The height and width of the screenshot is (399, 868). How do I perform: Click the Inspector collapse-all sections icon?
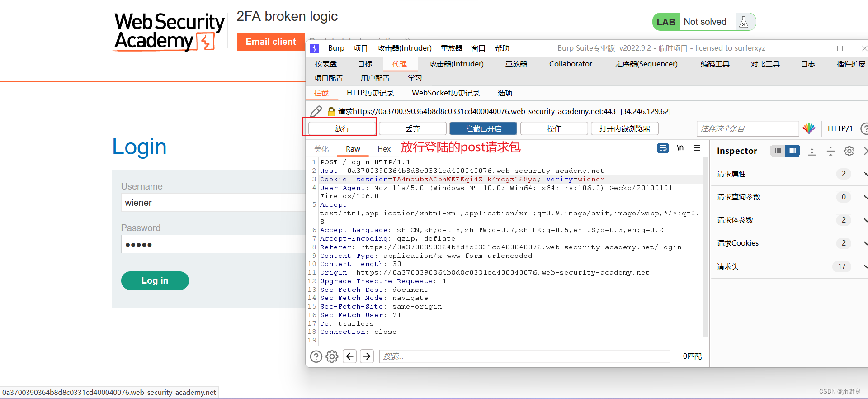tap(830, 151)
